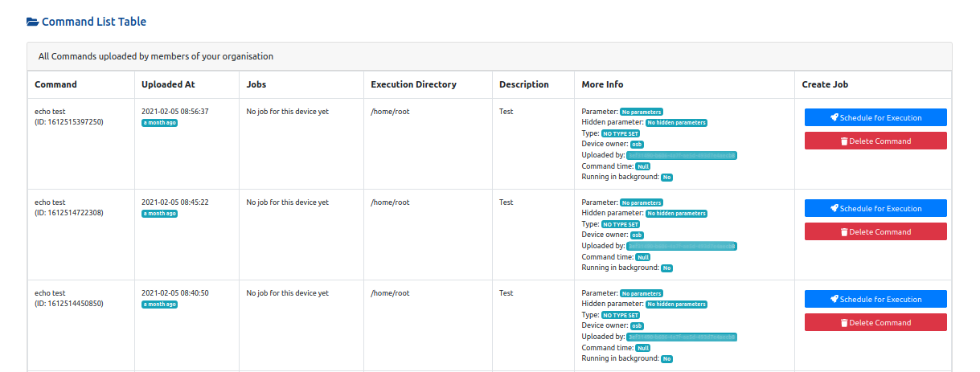
Task: Click 'No parameters' badge in first row
Action: point(641,112)
